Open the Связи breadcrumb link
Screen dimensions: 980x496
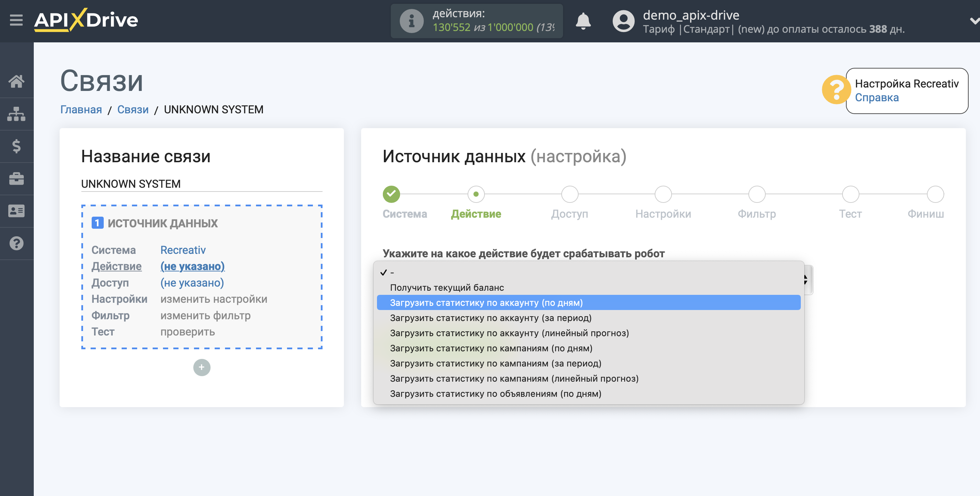pos(133,110)
